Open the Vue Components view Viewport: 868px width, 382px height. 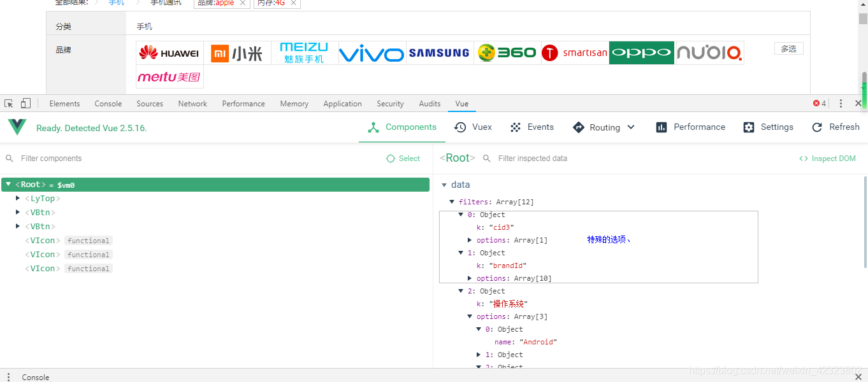tap(402, 127)
